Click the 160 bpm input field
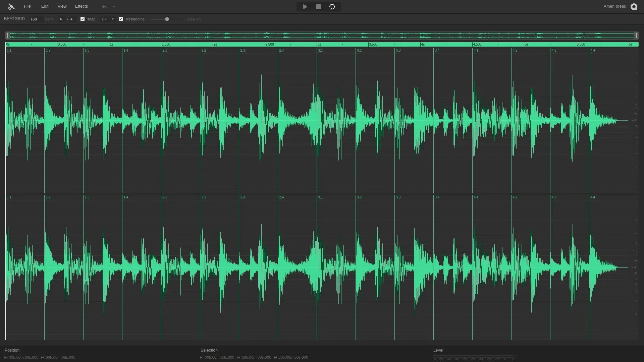Image resolution: width=644 pixels, height=362 pixels. tap(35, 19)
